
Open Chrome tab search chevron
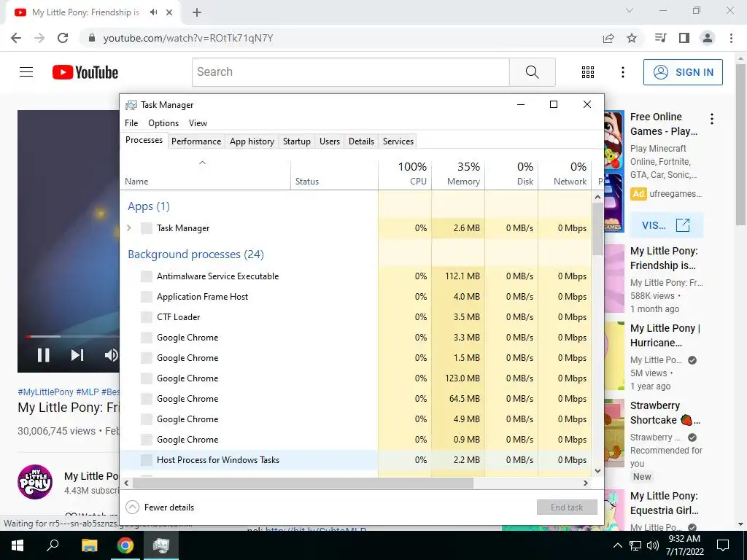pos(630,10)
